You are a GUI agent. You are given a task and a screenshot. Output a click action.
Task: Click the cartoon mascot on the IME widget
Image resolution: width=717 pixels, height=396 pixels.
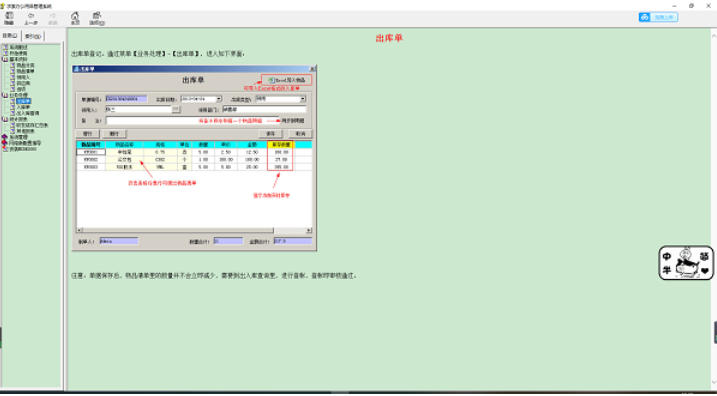(686, 262)
